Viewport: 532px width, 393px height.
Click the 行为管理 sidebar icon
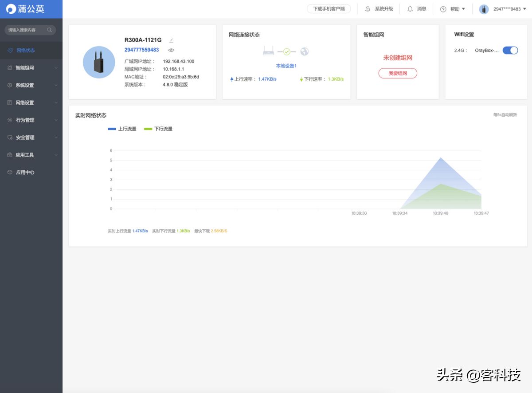tap(10, 120)
